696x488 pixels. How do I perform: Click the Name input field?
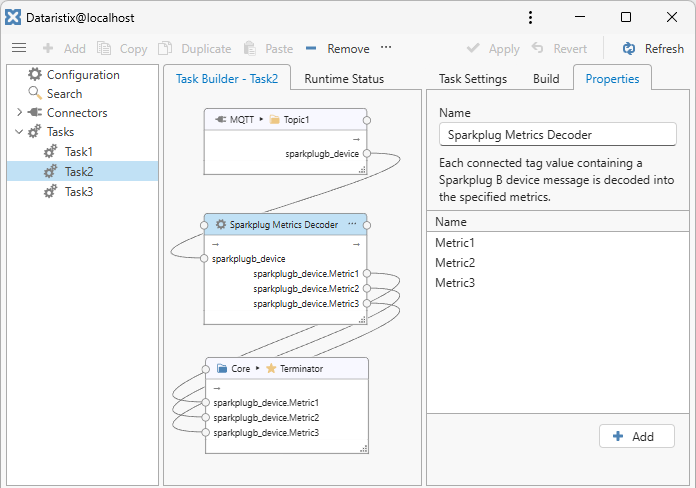pos(557,136)
